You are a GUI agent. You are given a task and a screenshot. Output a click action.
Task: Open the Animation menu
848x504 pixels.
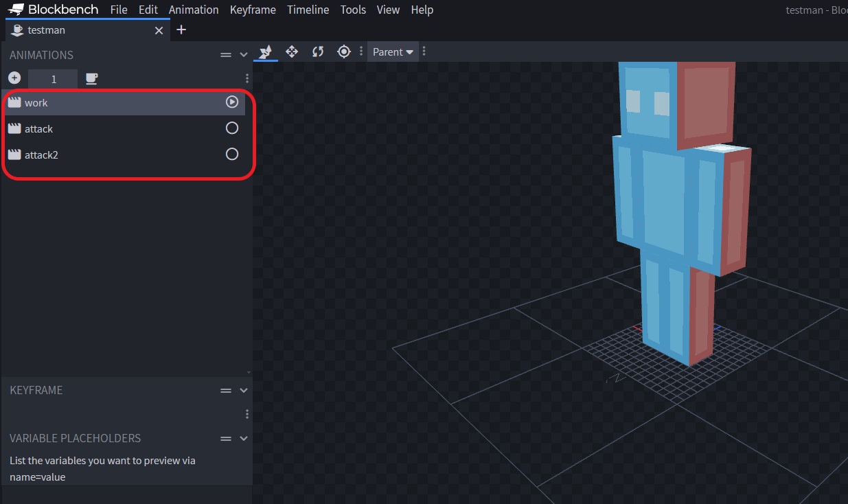tap(194, 10)
